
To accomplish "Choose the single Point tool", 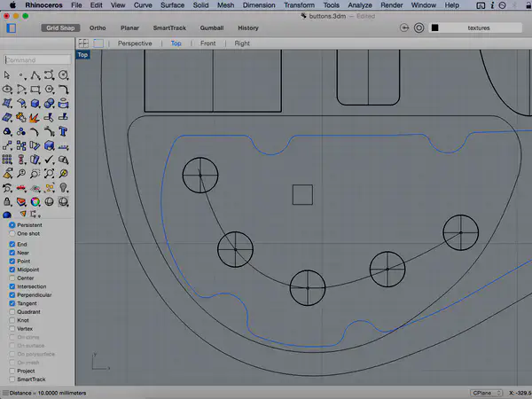I will (21, 75).
